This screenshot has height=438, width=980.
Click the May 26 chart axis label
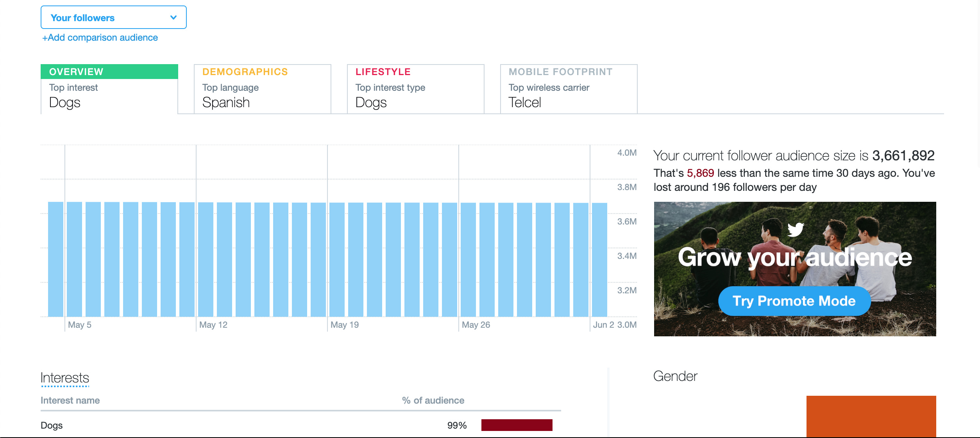click(476, 325)
